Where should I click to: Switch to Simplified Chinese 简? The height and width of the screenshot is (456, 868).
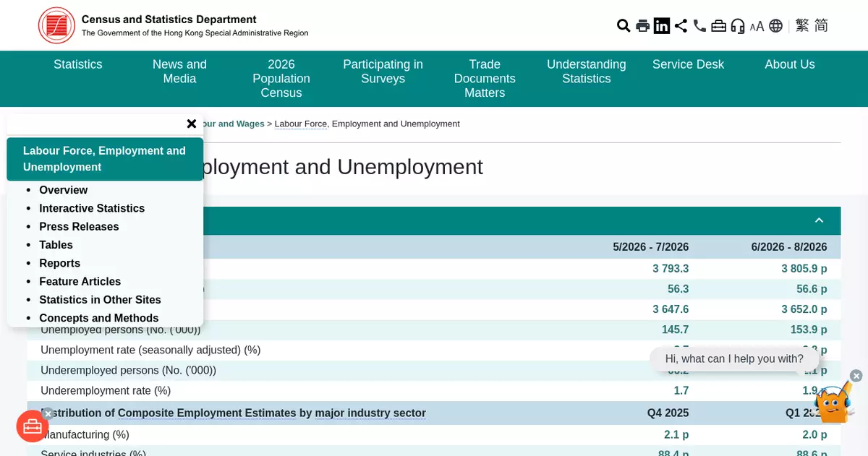click(x=821, y=26)
